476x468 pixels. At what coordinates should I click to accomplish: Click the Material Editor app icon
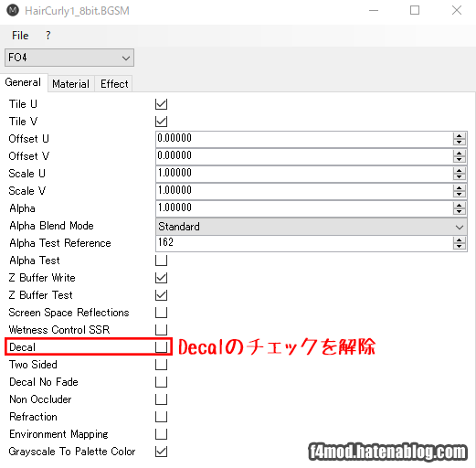(13, 10)
